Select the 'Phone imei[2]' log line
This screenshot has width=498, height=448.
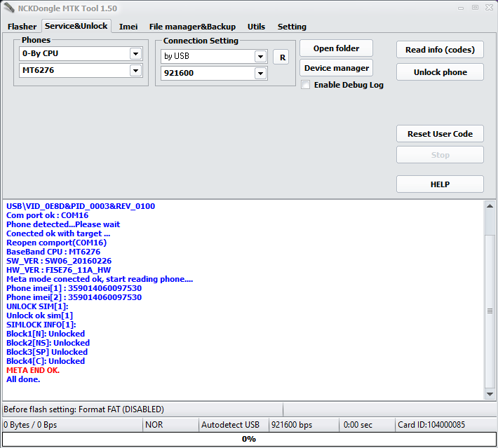(74, 297)
